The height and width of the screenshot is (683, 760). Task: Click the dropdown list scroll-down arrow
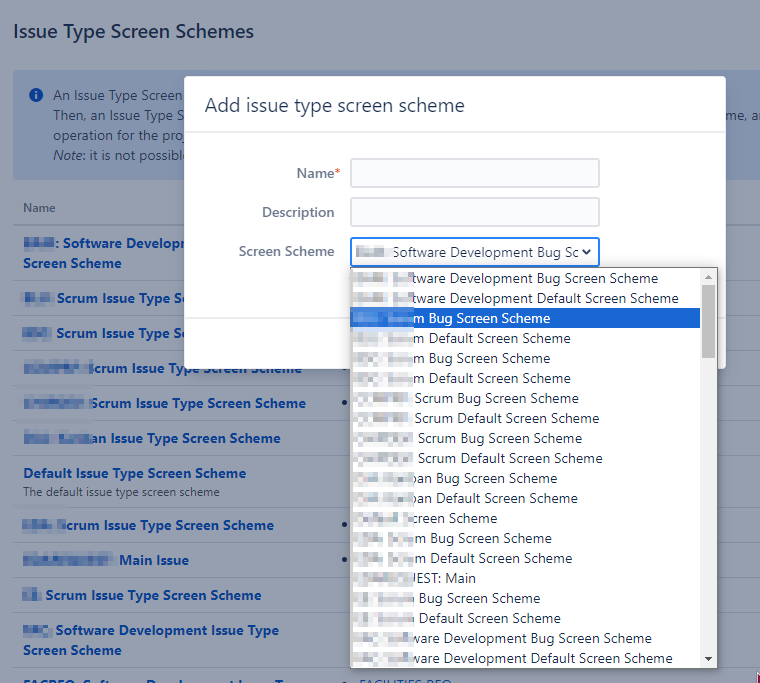(x=709, y=659)
